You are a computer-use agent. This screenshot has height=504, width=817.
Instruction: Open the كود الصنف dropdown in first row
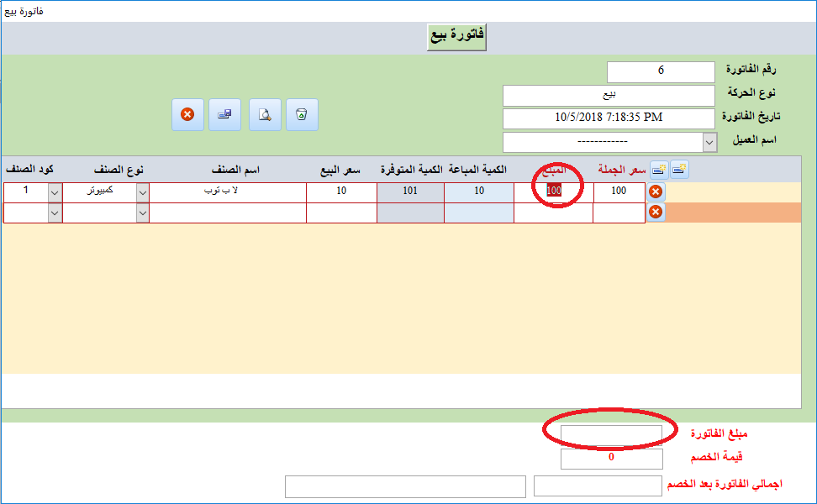[x=55, y=192]
